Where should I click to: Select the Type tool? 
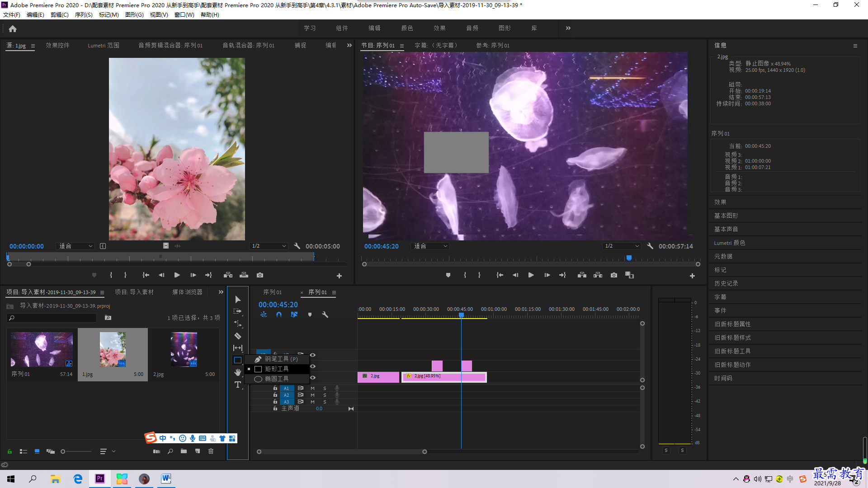[238, 385]
